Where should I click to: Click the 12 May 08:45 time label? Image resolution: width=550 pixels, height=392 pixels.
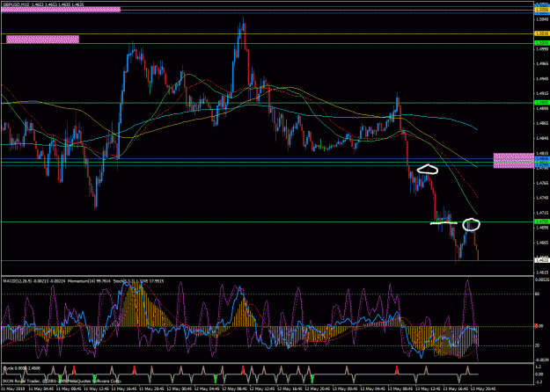(x=233, y=388)
